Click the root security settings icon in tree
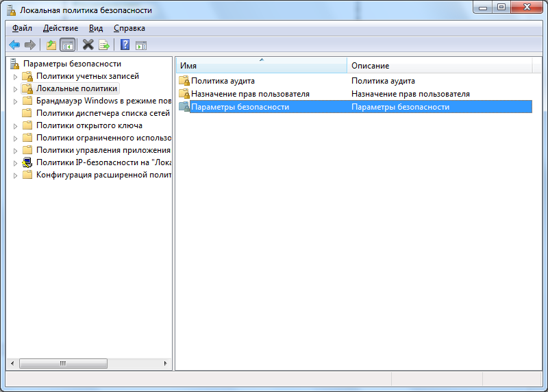 point(14,64)
